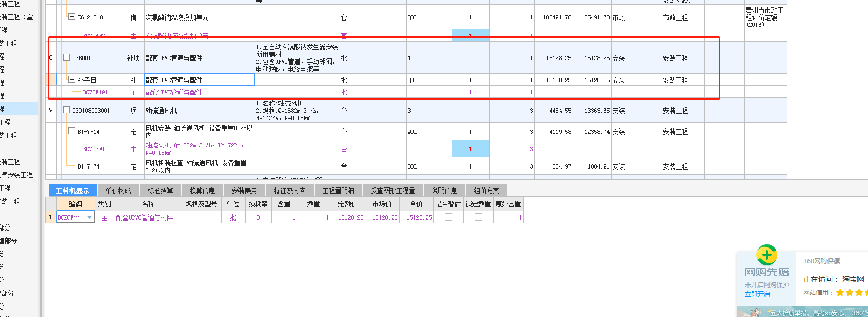Click the 1004.91 total price cell
The height and width of the screenshot is (317, 868).
coord(592,166)
